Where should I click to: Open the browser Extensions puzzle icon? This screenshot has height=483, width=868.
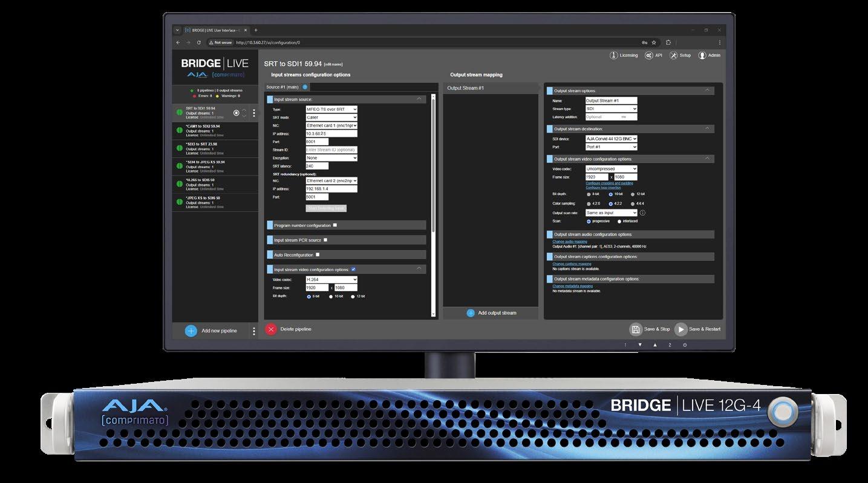click(668, 42)
